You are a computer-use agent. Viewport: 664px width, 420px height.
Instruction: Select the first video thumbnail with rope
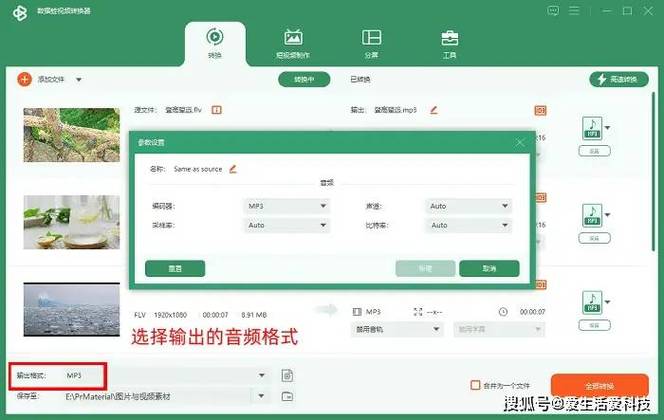click(x=72, y=135)
